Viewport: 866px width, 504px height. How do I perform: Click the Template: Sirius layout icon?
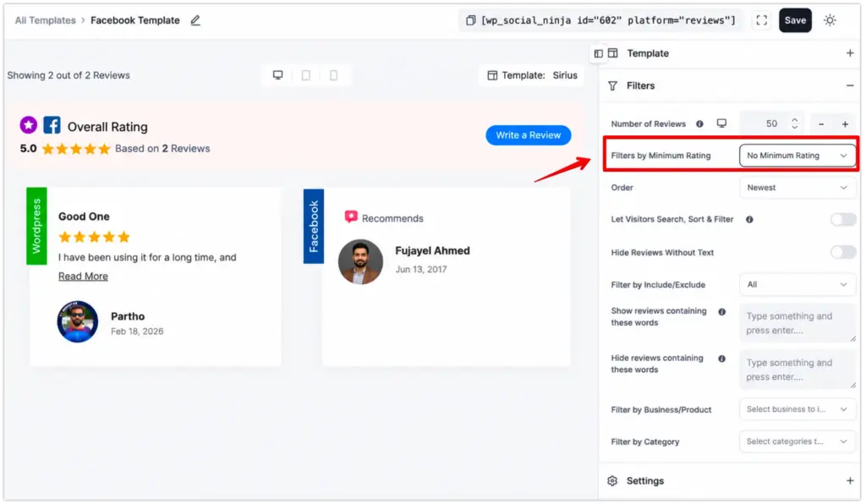(x=493, y=75)
